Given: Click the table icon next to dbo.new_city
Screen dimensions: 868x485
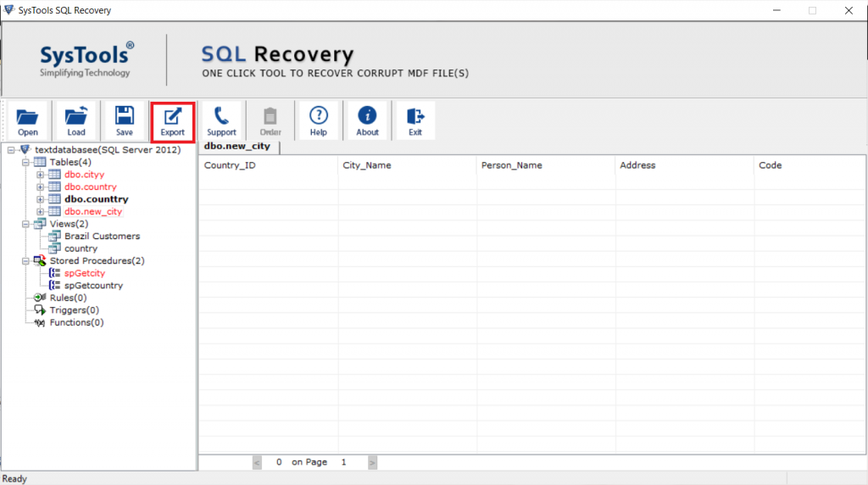Looking at the screenshot, I should coord(54,211).
